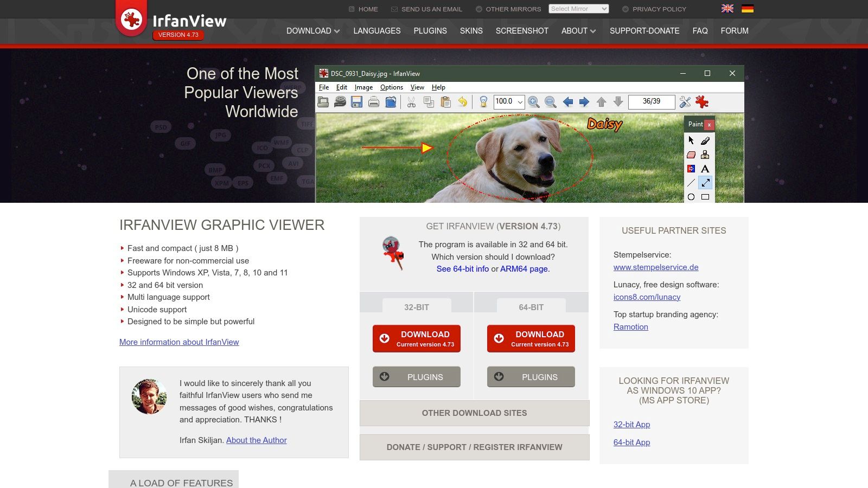Open the PLUGINS page from the navigation bar
The height and width of the screenshot is (488, 868).
pyautogui.click(x=430, y=31)
